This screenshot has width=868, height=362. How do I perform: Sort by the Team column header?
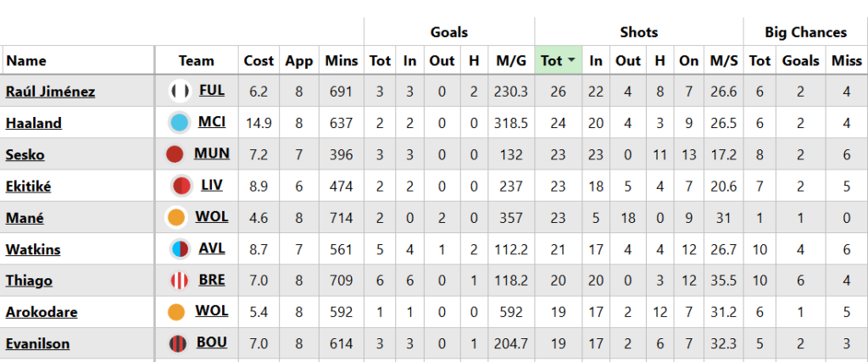click(x=197, y=60)
